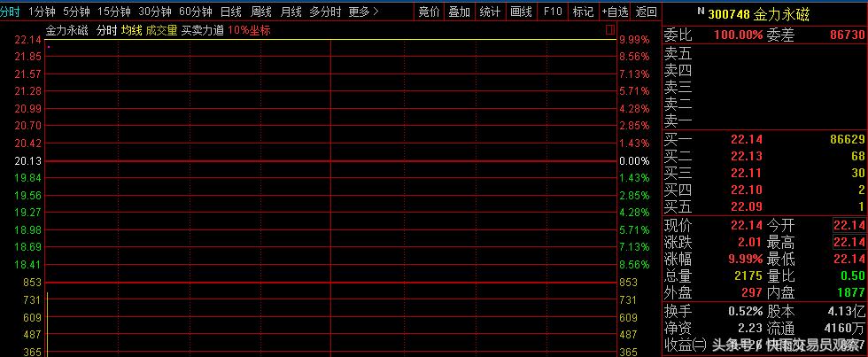Toggle the 10%坐标 scale label
Screen dimensions: 868x357
coord(249,31)
